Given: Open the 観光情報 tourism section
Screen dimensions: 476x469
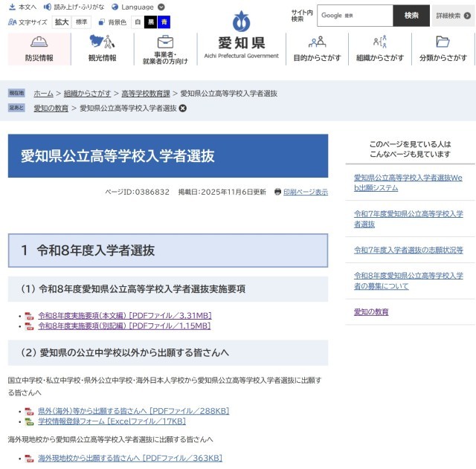Looking at the screenshot, I should (102, 49).
